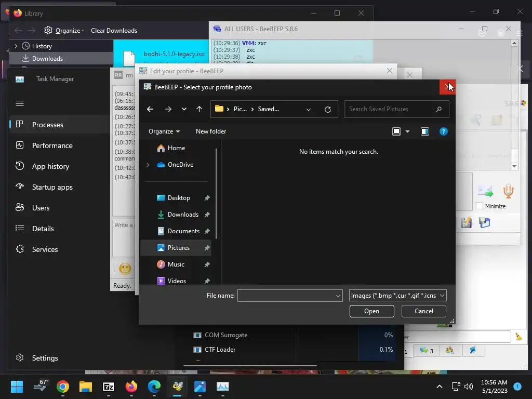
Task: Open the Organize menu in file dialog
Action: (x=164, y=131)
